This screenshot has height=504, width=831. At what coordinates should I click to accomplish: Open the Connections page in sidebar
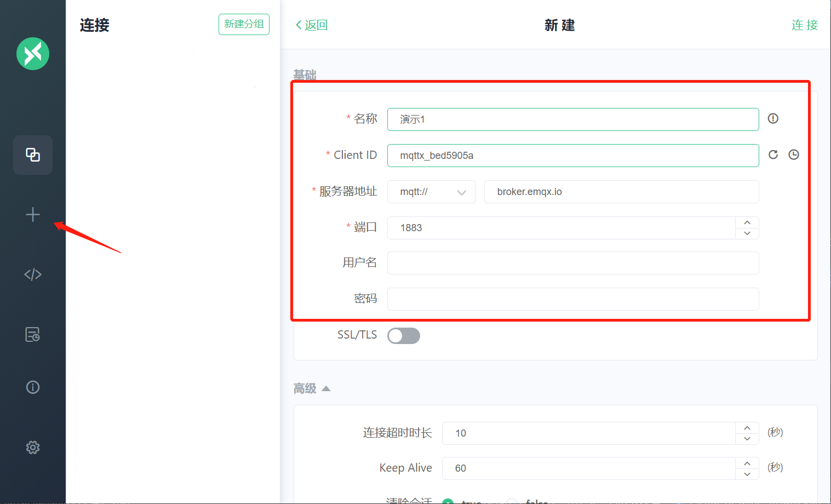click(33, 155)
